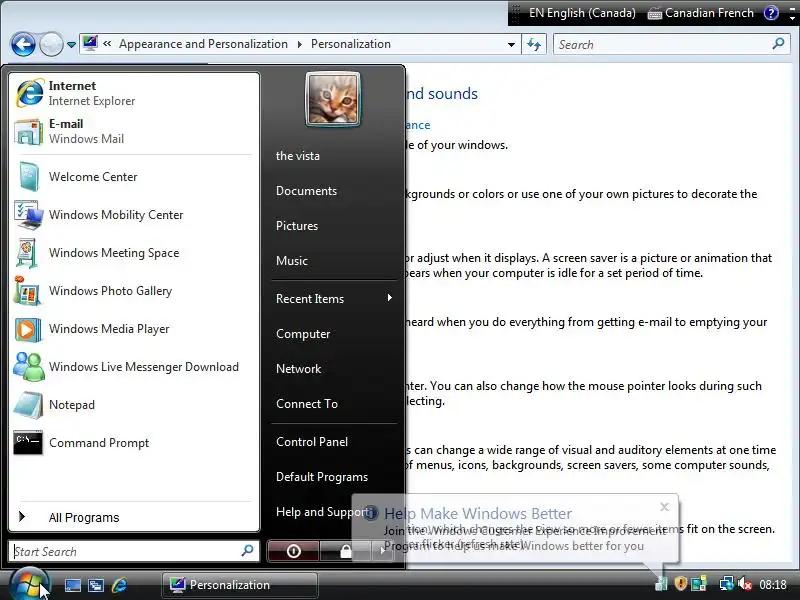Open Help and Support

[321, 512]
